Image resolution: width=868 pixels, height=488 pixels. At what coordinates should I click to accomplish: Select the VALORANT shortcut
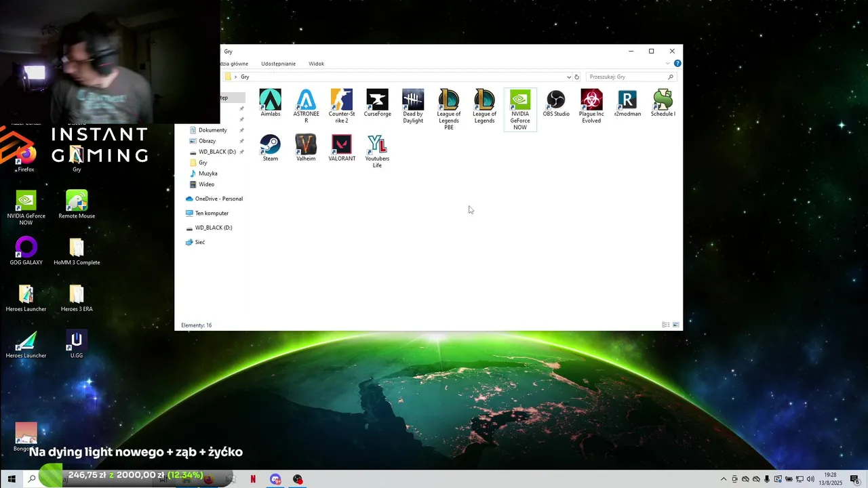point(342,148)
